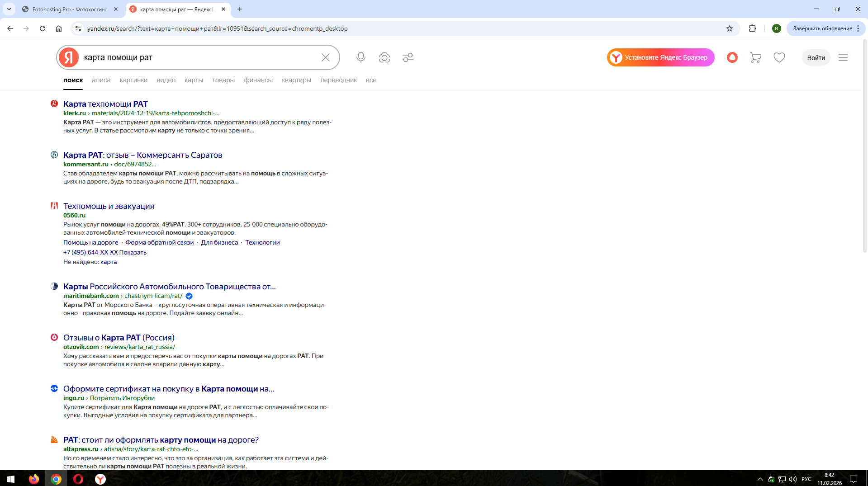Open the Windows Start menu
The height and width of the screenshot is (486, 868).
11,479
